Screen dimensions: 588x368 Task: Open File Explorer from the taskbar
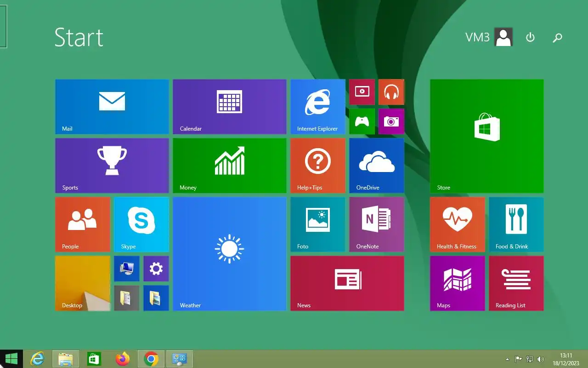tap(66, 359)
